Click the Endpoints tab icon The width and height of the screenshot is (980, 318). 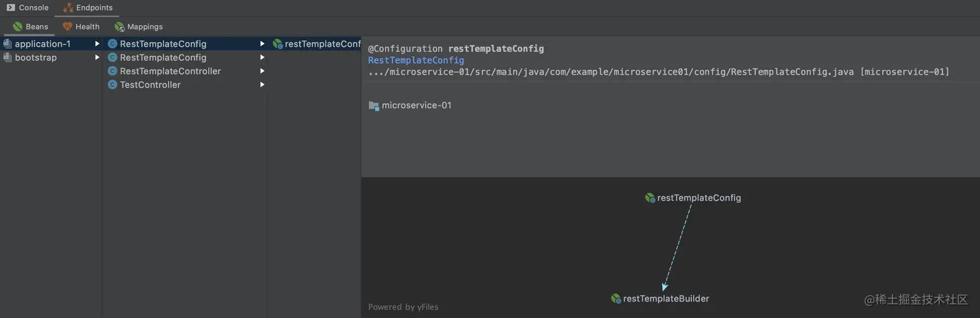68,8
